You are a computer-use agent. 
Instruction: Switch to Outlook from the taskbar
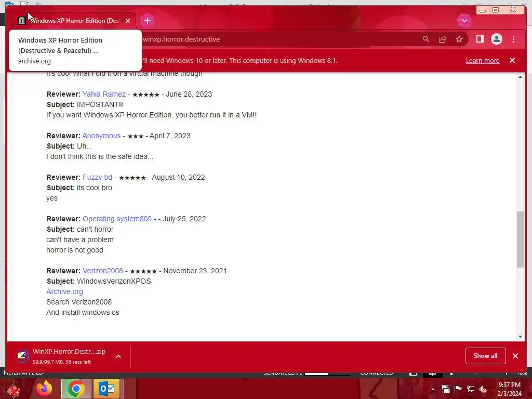[107, 389]
